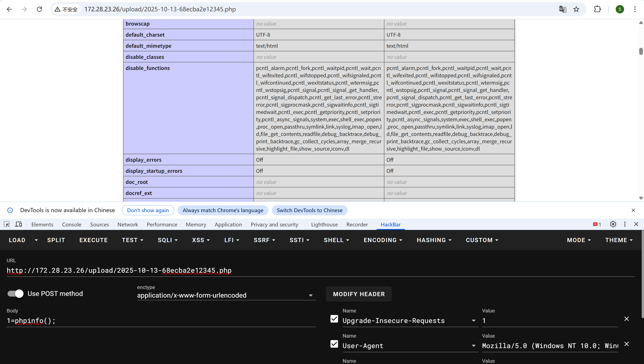Toggle the device toolbar emulation icon
This screenshot has width=644, height=364.
18,224
